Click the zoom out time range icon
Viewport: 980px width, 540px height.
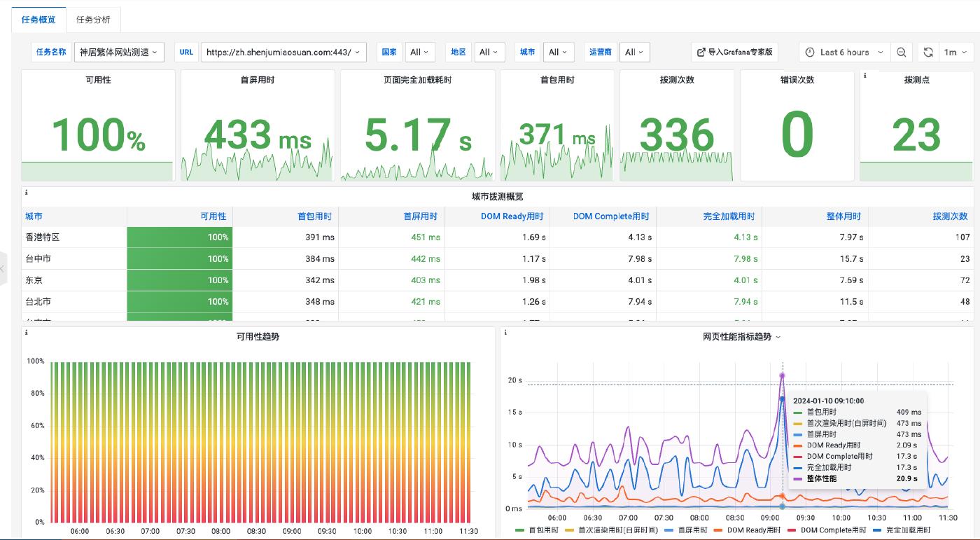click(x=902, y=53)
